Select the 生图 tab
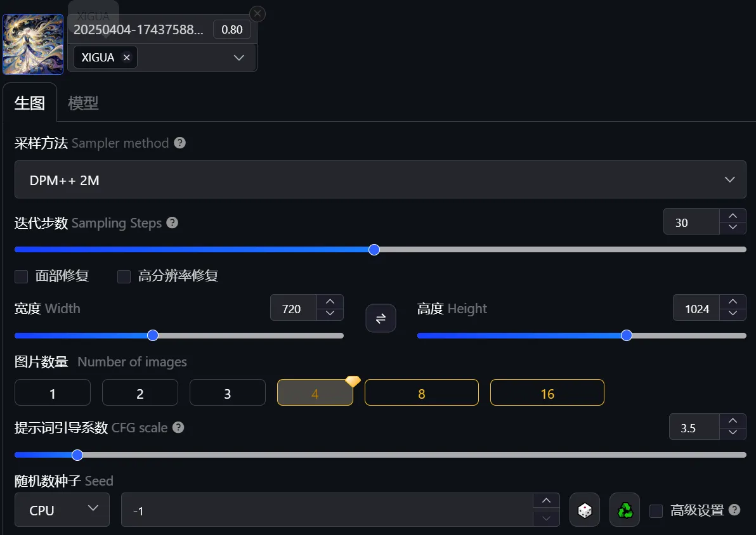Image resolution: width=756 pixels, height=535 pixels. tap(29, 103)
